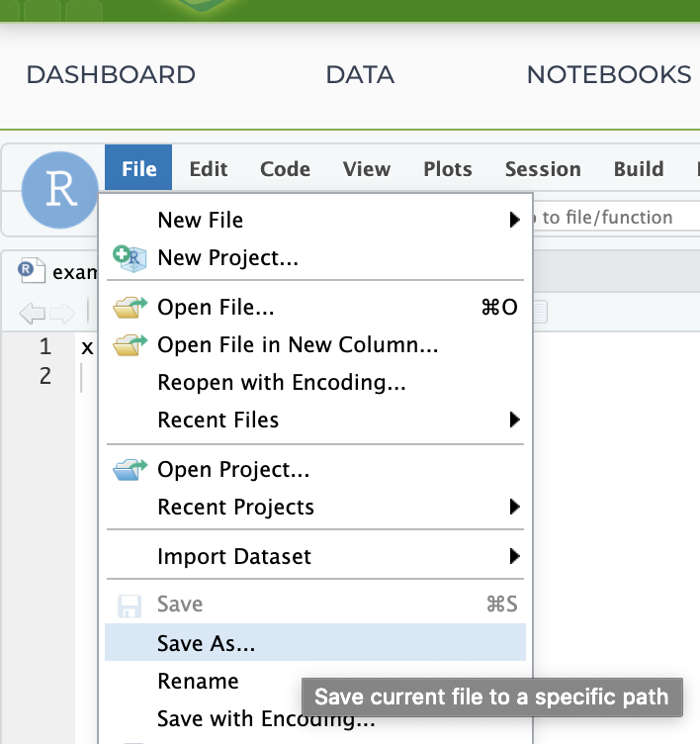Expand the Recent Files submenu arrow
This screenshot has height=744, width=700.
coord(514,419)
